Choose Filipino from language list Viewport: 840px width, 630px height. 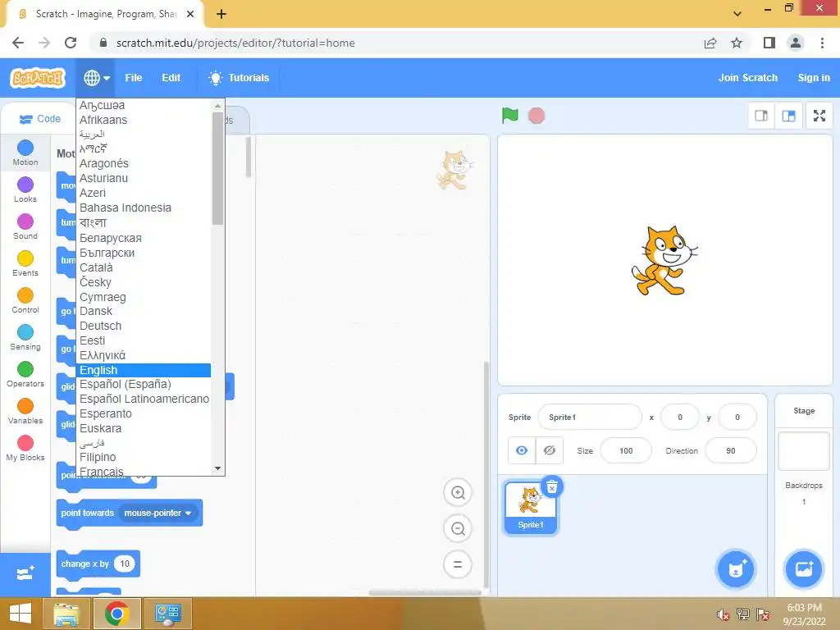pyautogui.click(x=98, y=458)
